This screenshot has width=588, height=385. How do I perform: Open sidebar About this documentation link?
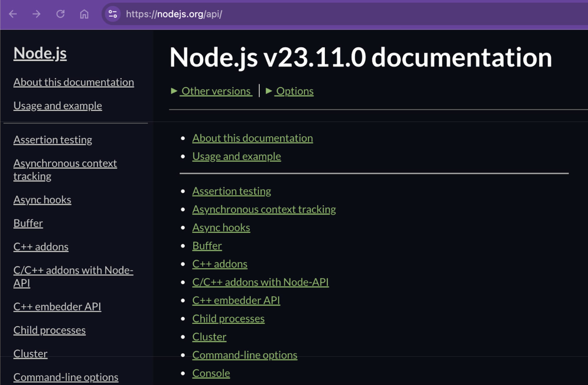click(74, 82)
